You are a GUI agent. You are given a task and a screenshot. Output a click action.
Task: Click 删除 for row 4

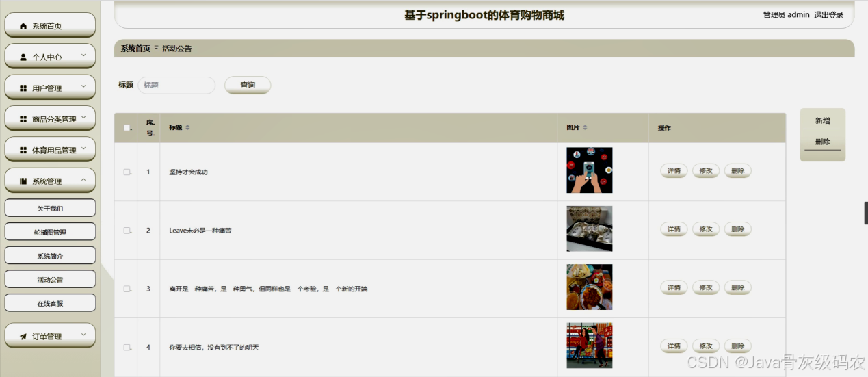pos(737,346)
